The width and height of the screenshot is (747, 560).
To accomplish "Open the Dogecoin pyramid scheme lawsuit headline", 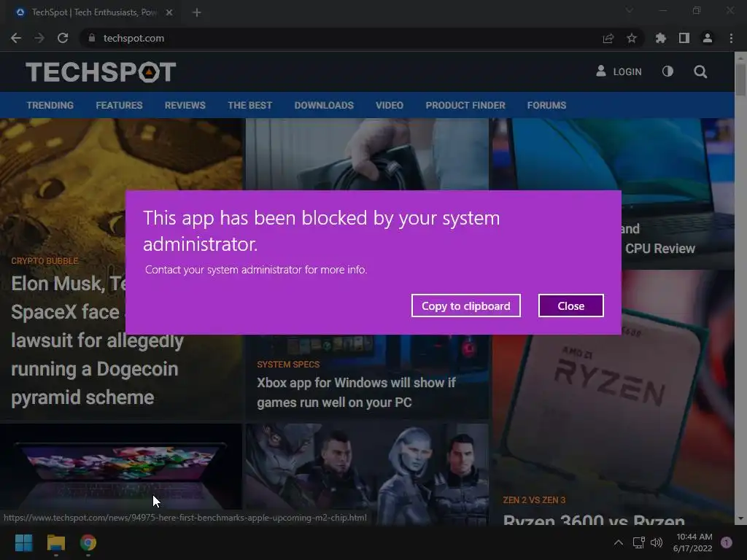I will tap(97, 341).
